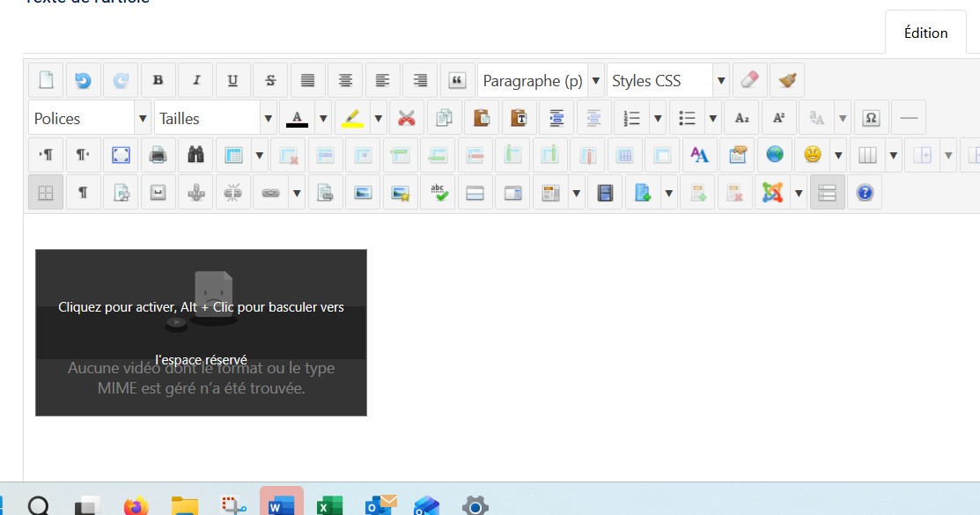Click the cut scissors icon
Image resolution: width=980 pixels, height=515 pixels.
(x=406, y=118)
